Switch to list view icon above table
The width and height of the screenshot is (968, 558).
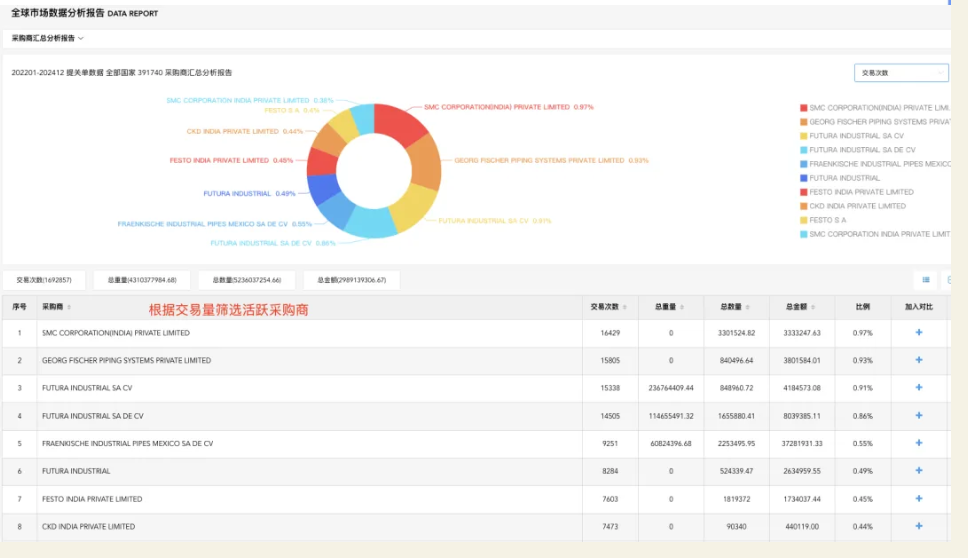[926, 280]
